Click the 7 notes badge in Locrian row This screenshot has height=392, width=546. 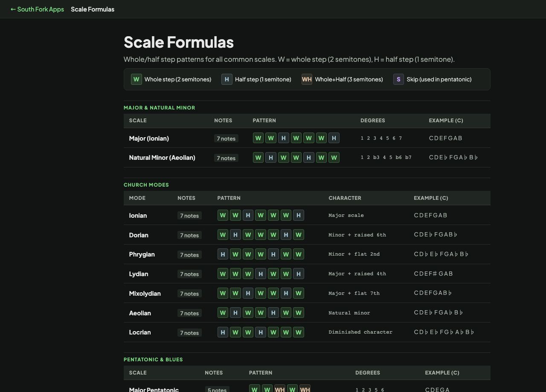[189, 333]
